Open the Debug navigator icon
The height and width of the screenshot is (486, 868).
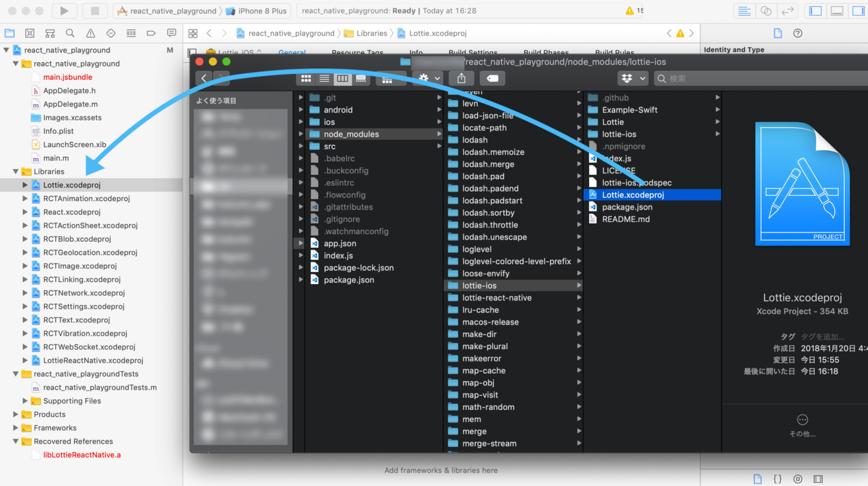pyautogui.click(x=131, y=33)
